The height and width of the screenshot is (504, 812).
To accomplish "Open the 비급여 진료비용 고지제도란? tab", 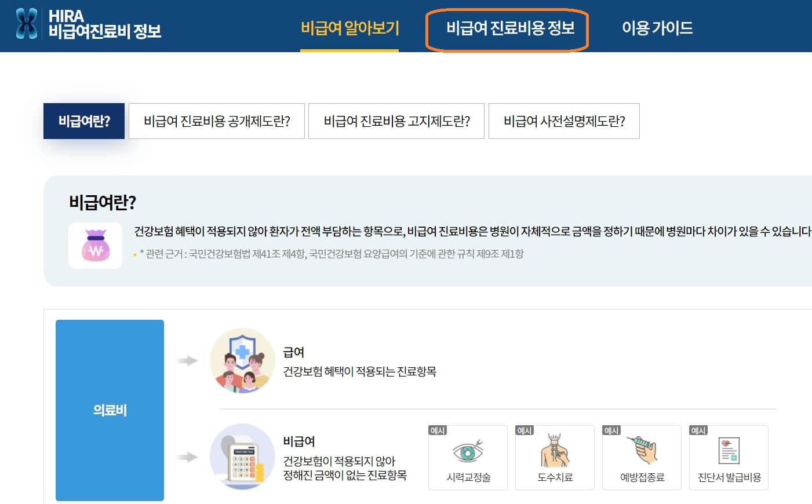I will click(x=397, y=120).
